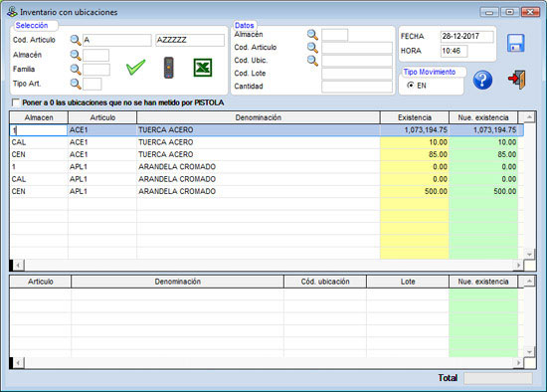Click lower grid scroll left arrow
The image size is (547, 392).
tap(18, 363)
